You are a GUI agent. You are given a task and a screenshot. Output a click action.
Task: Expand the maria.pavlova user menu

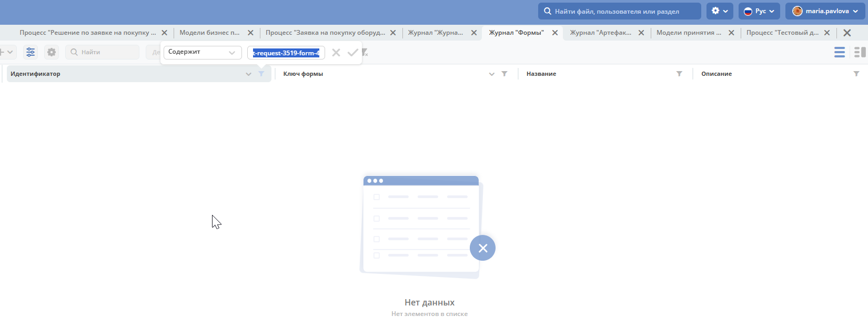click(825, 11)
